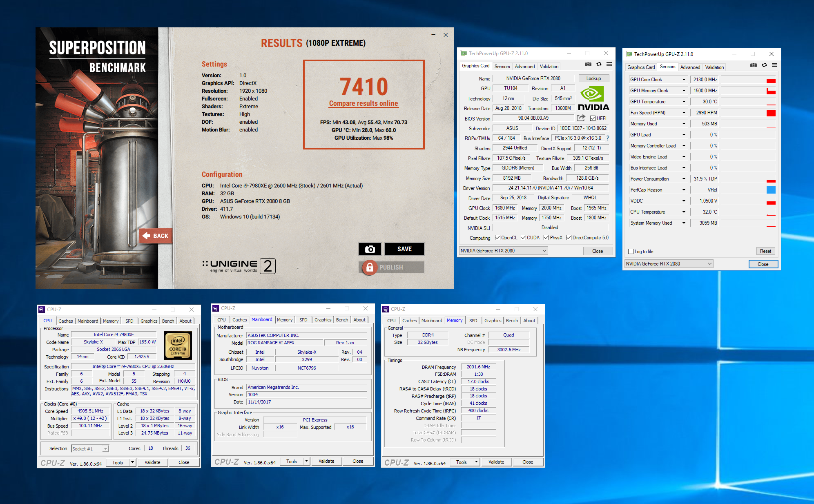The image size is (814, 504).
Task: Click the Fan Speed sensor graph
Action: pyautogui.click(x=748, y=113)
